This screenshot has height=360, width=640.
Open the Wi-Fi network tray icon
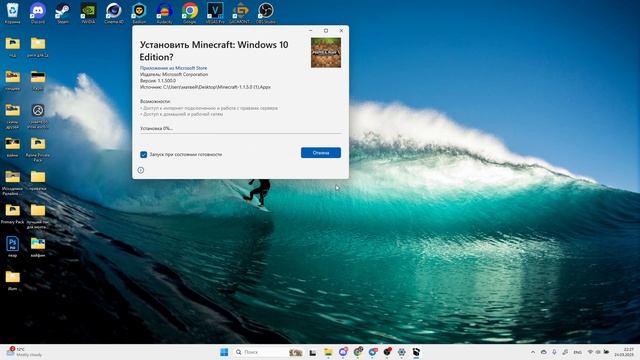coord(590,352)
